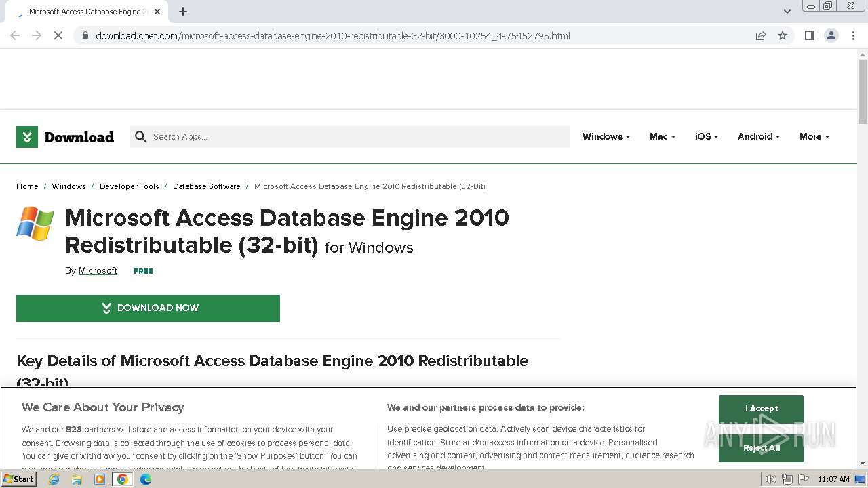Image resolution: width=868 pixels, height=488 pixels.
Task: Share this page via the share icon
Action: [761, 35]
